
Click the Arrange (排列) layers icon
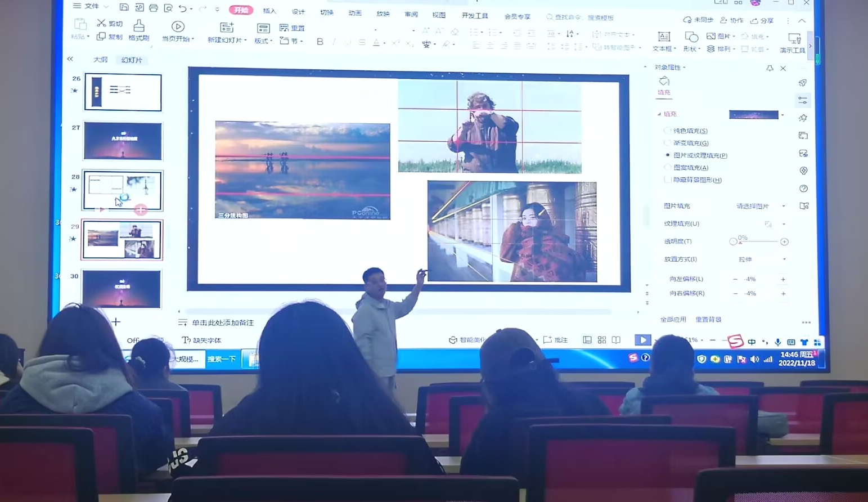711,49
